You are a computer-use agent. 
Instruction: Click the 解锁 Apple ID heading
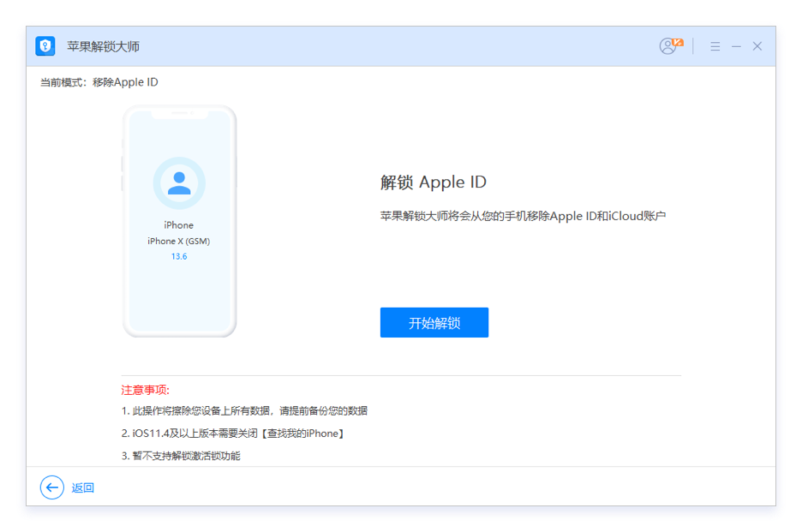pos(434,182)
